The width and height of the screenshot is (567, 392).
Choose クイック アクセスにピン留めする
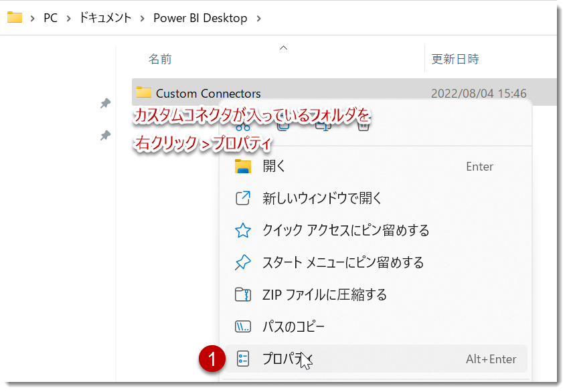point(376,231)
